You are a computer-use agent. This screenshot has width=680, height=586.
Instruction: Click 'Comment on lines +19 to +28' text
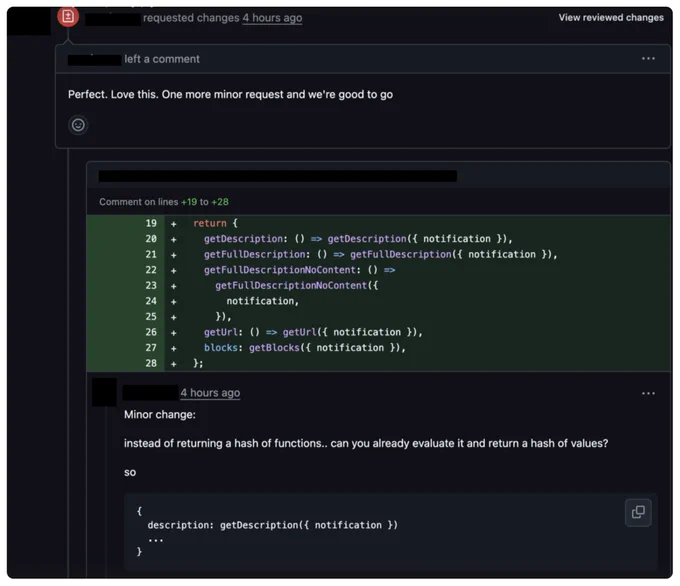click(164, 202)
